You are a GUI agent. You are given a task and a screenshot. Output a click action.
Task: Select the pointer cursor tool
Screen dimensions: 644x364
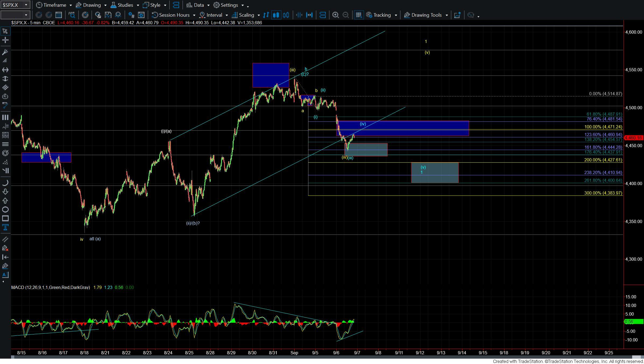(5, 31)
